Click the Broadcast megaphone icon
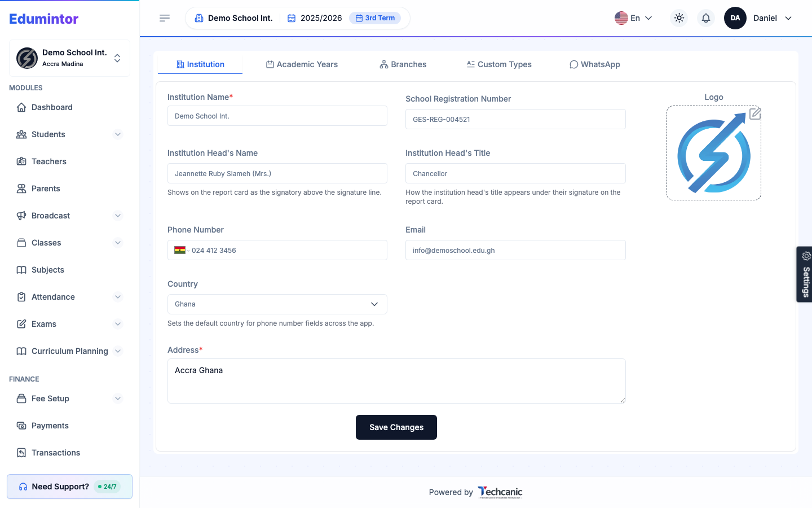This screenshot has height=508, width=812. pos(21,216)
